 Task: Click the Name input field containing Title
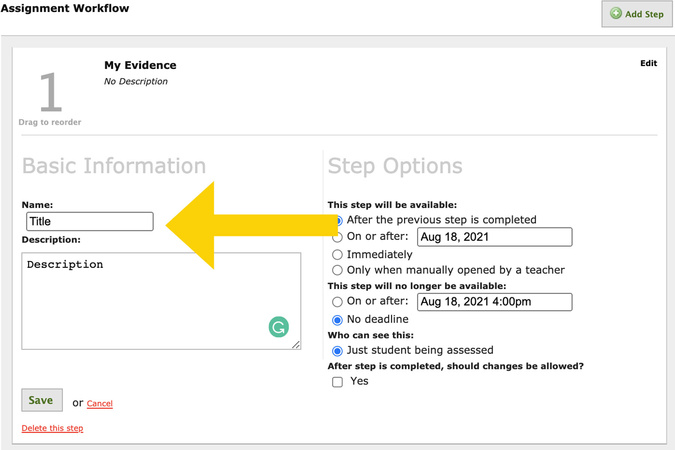90,221
